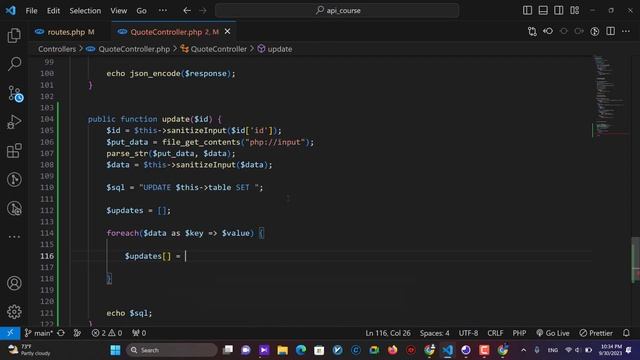Open the Search view in activity bar
This screenshot has width=640, height=360.
(x=14, y=64)
